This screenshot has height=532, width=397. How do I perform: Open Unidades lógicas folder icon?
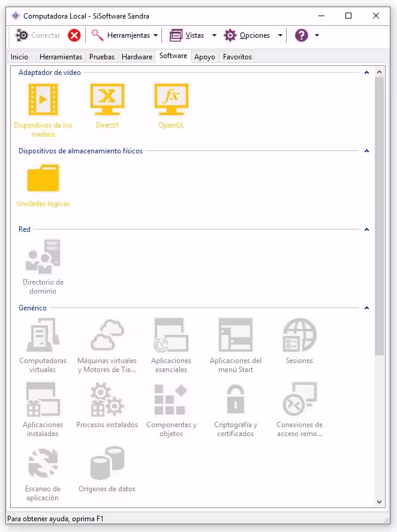coord(43,178)
